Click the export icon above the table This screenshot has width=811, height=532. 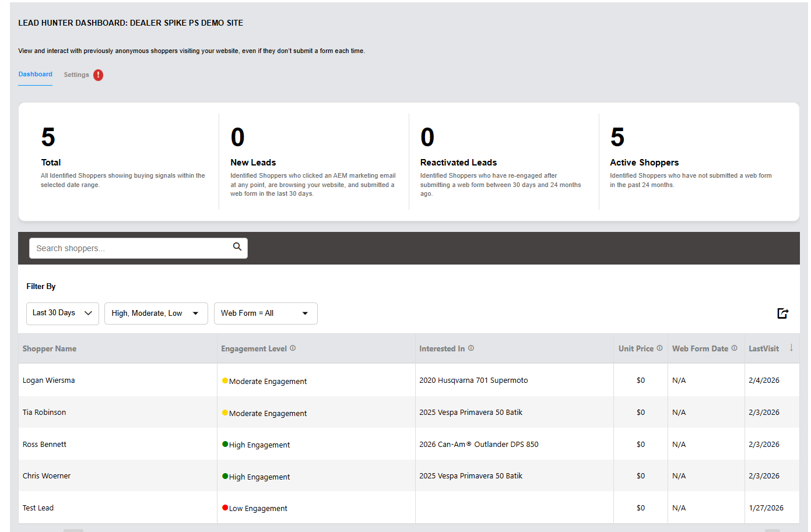[782, 313]
